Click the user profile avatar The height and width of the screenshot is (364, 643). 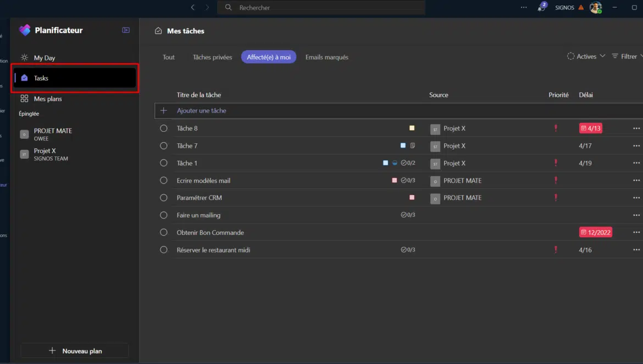pos(595,8)
